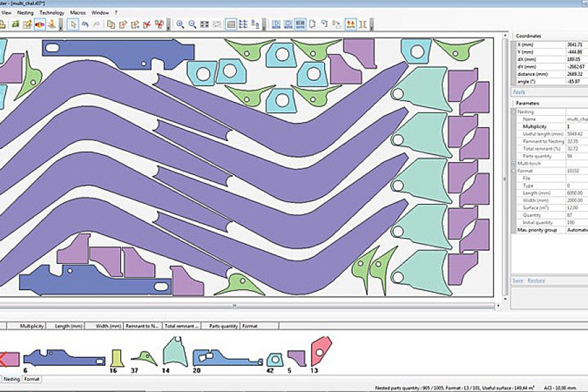Select the yellow part thumbnail numbered 16

tap(117, 358)
